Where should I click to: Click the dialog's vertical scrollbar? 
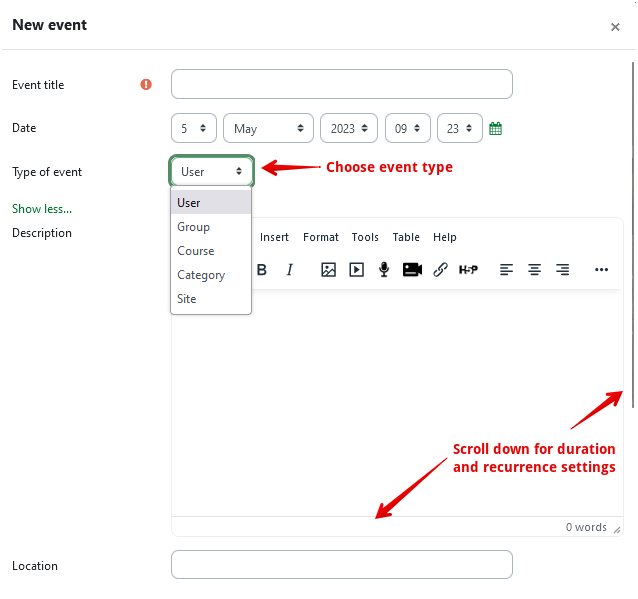(633, 235)
